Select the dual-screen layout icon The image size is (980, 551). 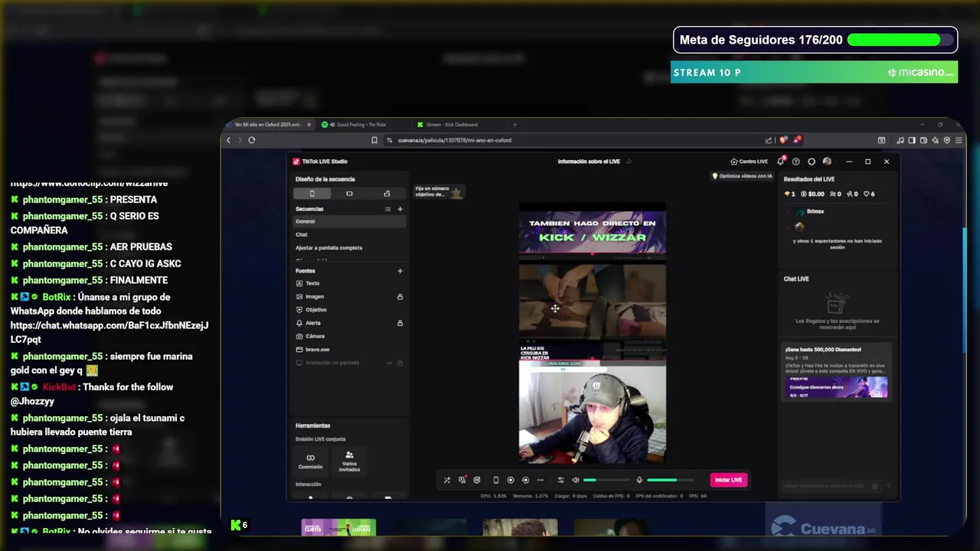click(387, 194)
